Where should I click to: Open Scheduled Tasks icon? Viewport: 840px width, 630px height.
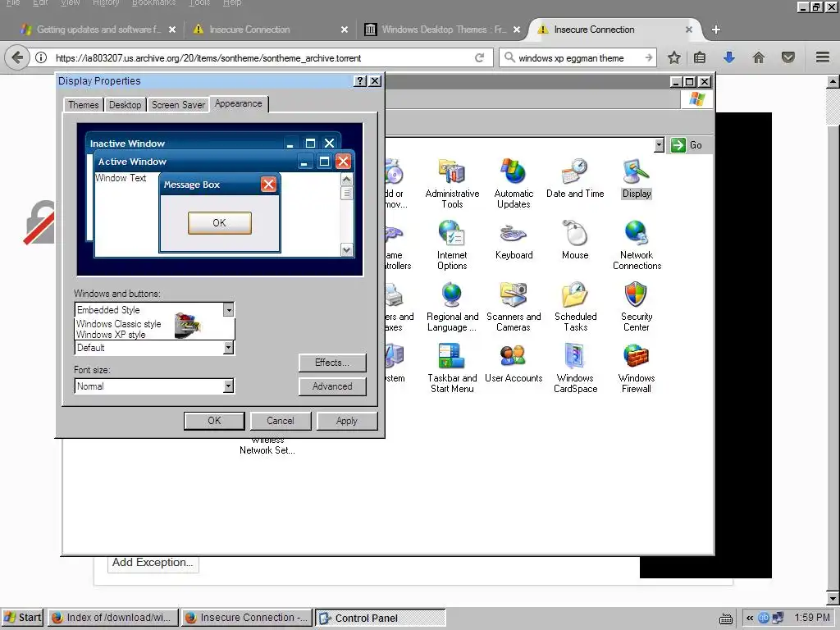[575, 307]
